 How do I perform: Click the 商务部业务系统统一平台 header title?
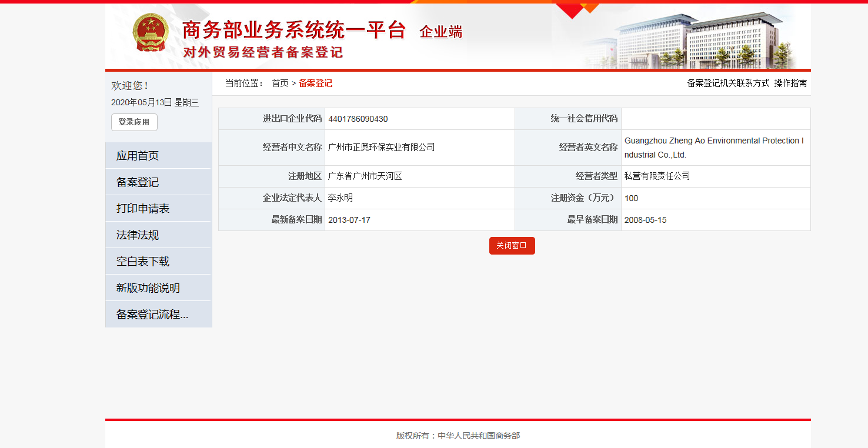click(294, 31)
